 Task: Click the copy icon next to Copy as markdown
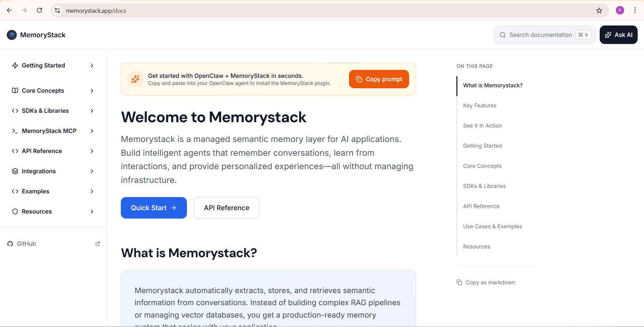tap(459, 282)
